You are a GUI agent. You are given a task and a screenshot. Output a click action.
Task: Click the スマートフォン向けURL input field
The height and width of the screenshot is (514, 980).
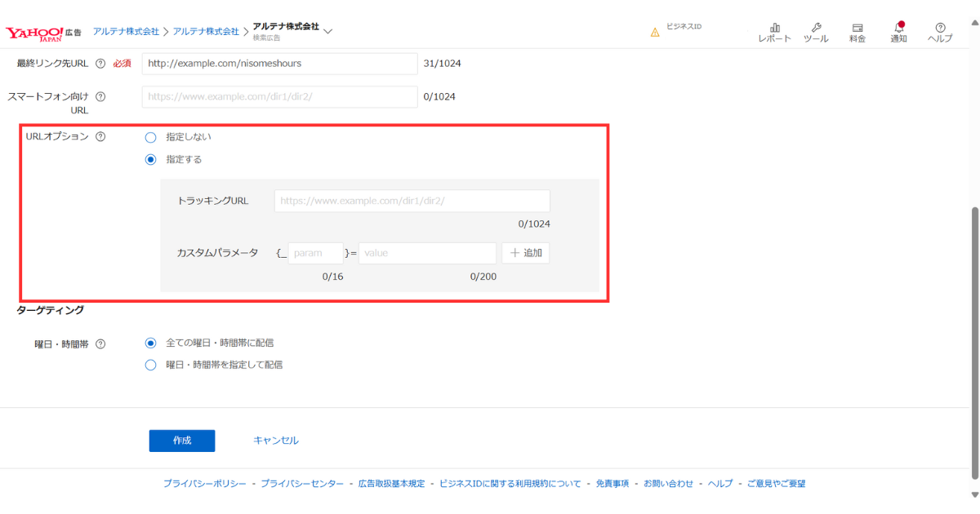(279, 96)
